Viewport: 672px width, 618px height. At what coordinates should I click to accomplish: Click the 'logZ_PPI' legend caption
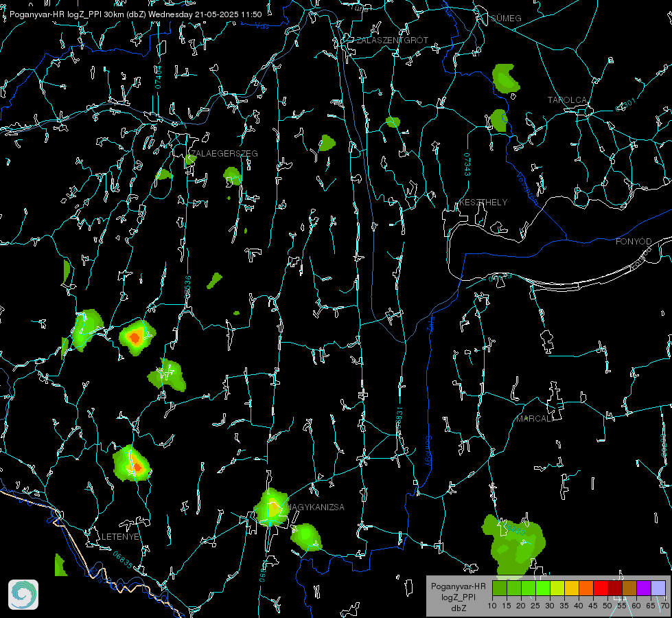458,597
